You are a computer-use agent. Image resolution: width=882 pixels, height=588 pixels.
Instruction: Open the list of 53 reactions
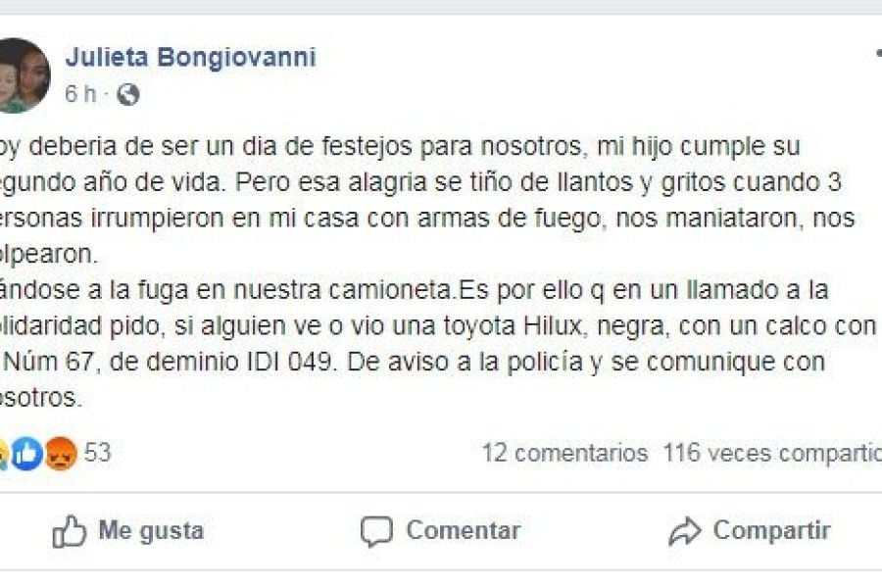[x=97, y=453]
